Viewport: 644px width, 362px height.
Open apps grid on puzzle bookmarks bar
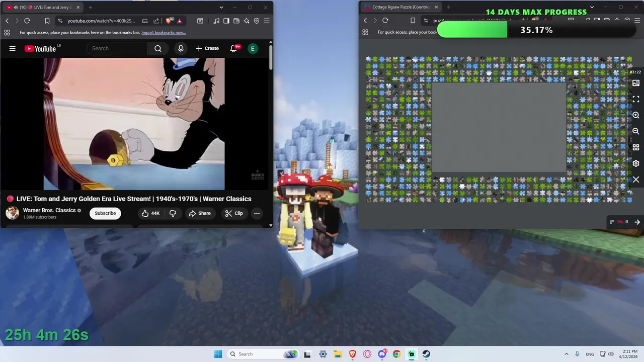click(x=365, y=32)
